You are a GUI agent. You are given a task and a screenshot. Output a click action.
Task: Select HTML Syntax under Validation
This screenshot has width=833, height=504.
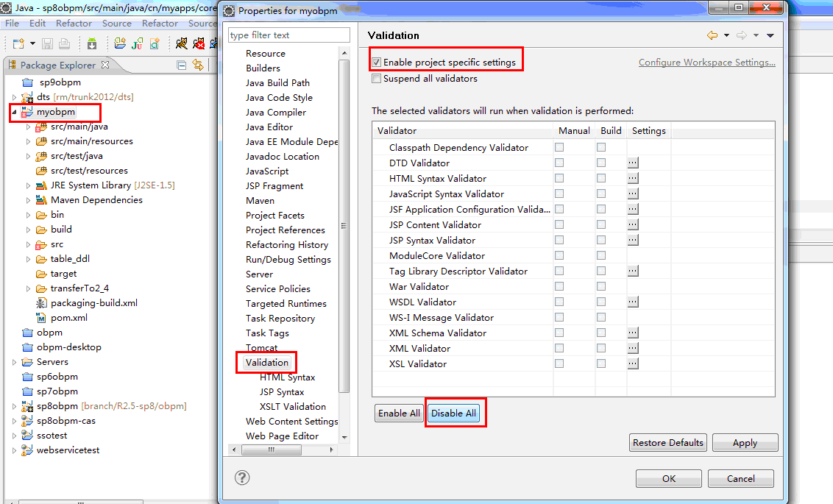pos(288,377)
